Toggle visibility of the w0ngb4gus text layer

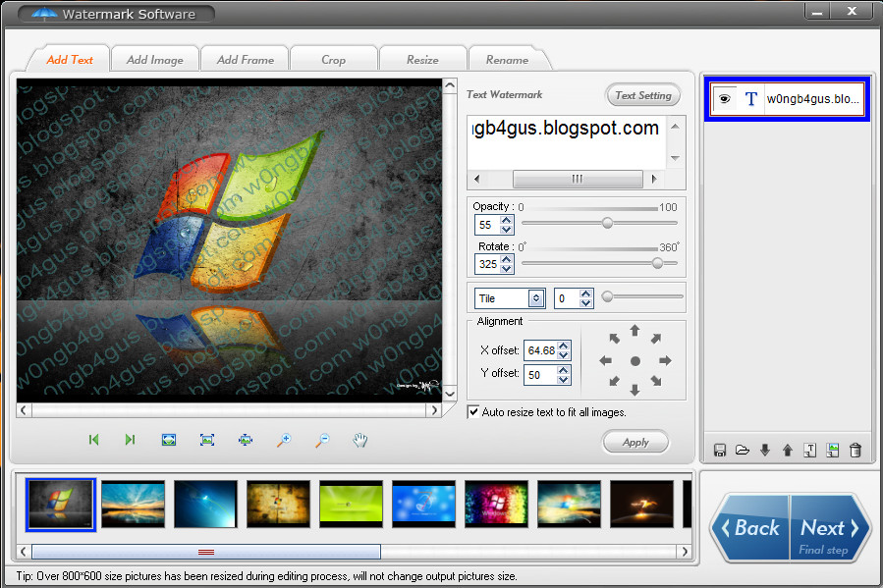[x=724, y=99]
